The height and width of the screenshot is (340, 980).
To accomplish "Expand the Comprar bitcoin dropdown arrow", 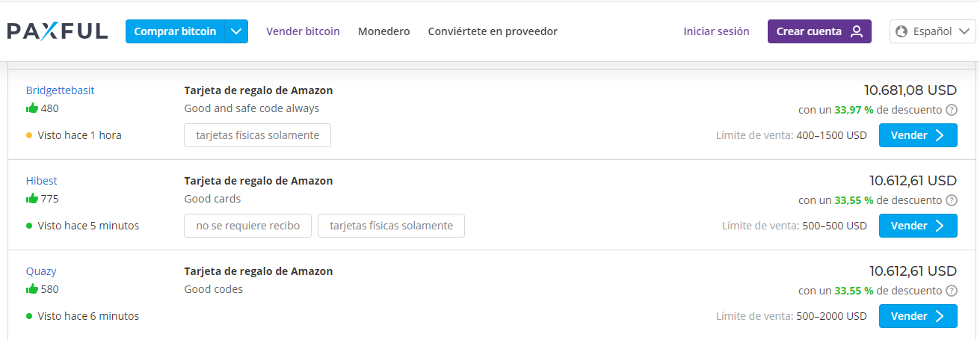I will tap(236, 31).
